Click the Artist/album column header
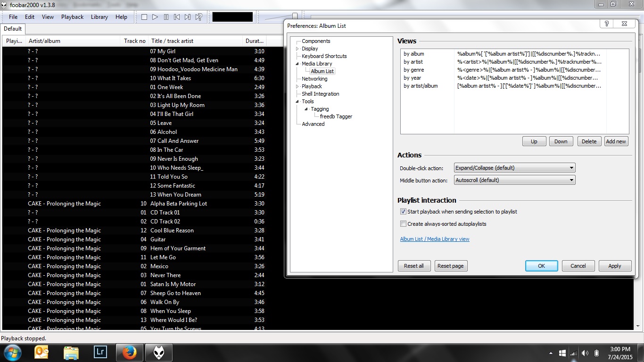The height and width of the screenshot is (362, 644). 73,41
